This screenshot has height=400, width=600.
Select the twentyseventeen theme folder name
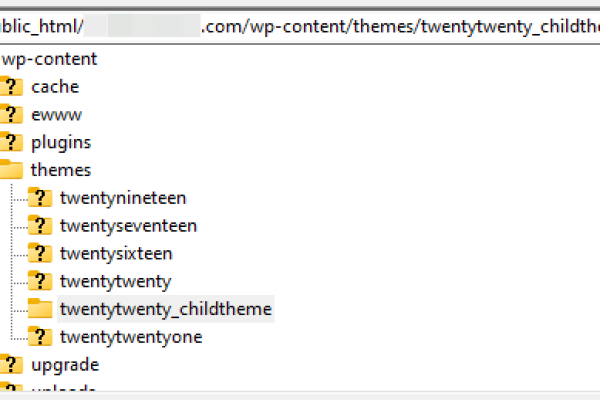128,226
